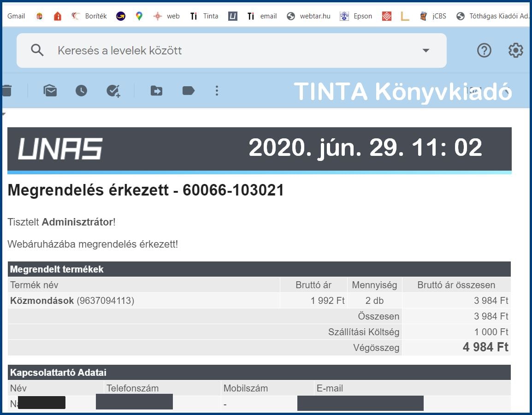Open the webtar.hu bookmark

point(308,16)
